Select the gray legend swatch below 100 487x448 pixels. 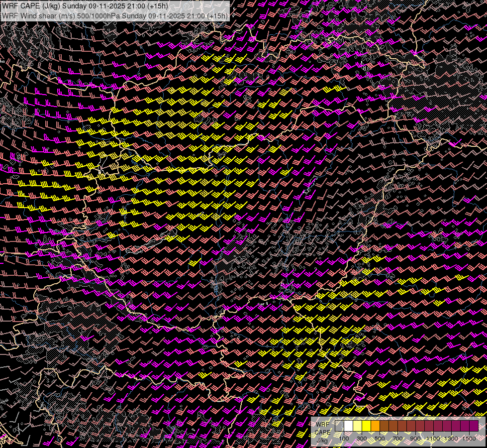339,426
